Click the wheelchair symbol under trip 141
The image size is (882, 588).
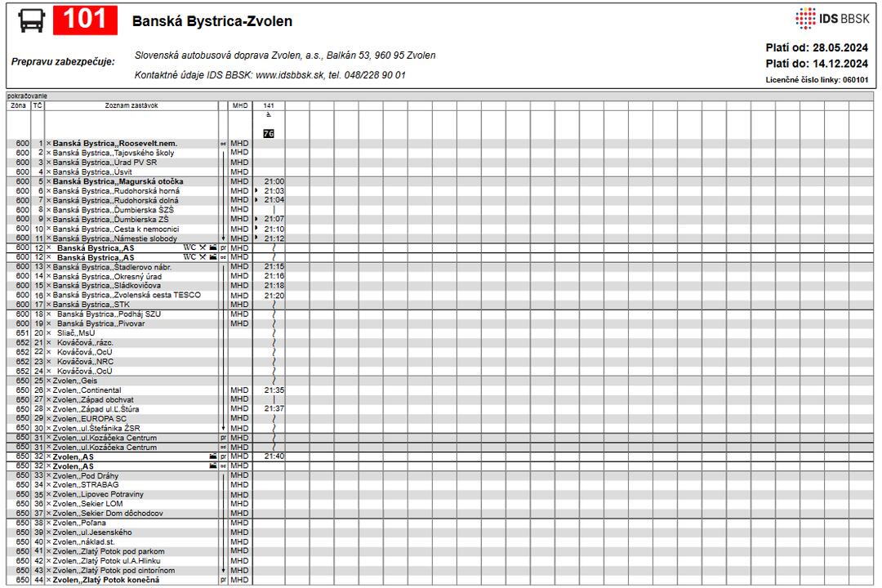pyautogui.click(x=269, y=117)
